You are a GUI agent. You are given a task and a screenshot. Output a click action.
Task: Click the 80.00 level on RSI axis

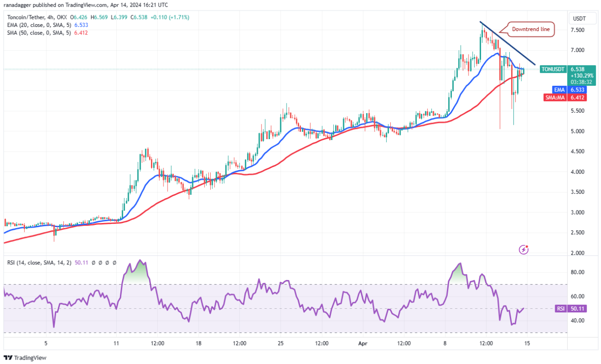pyautogui.click(x=577, y=272)
